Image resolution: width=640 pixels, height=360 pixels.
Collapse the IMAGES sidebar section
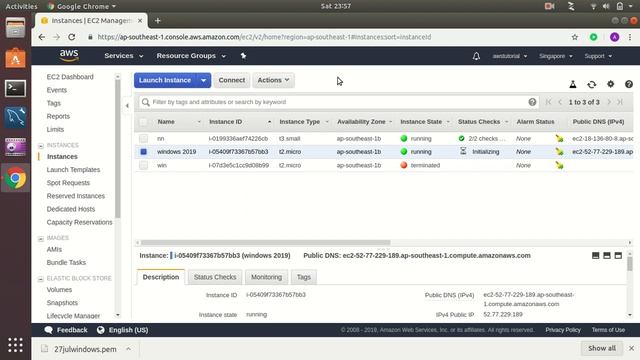(41, 238)
